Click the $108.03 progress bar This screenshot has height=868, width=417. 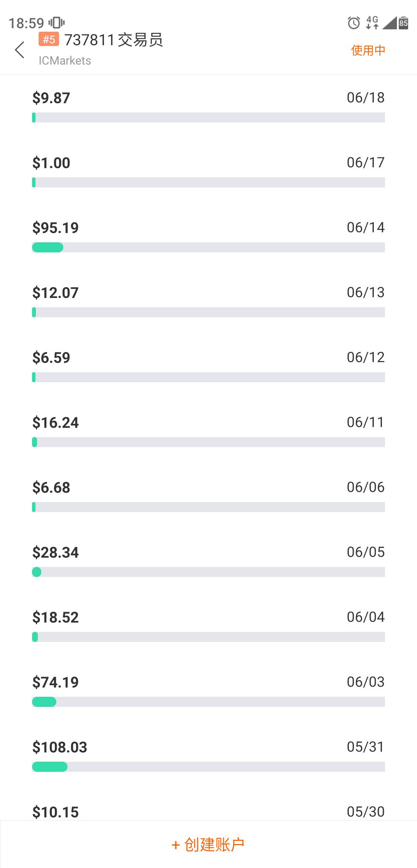coord(208,767)
